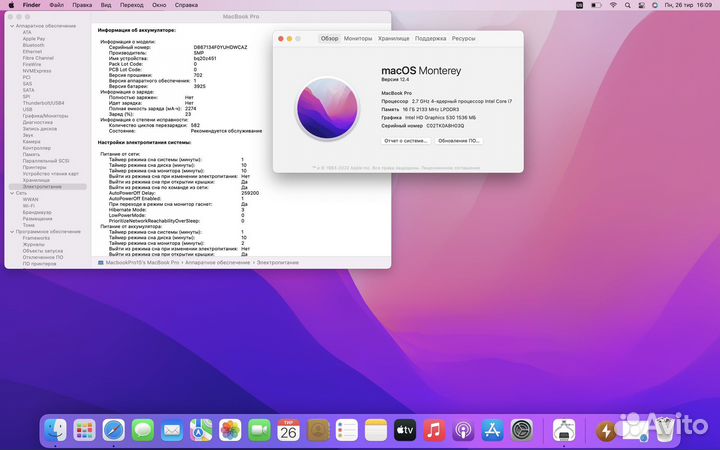
Task: Open Reminders from the Dock
Action: [x=347, y=431]
